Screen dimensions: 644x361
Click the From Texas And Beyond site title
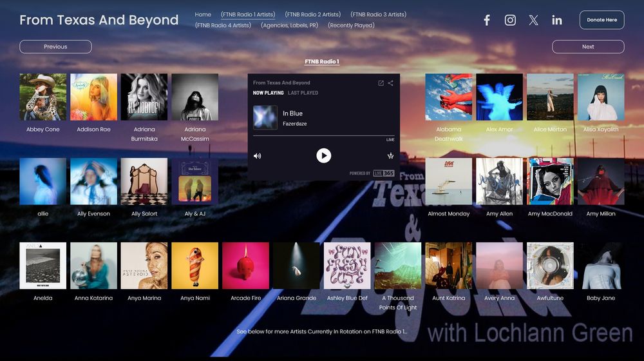coord(99,20)
